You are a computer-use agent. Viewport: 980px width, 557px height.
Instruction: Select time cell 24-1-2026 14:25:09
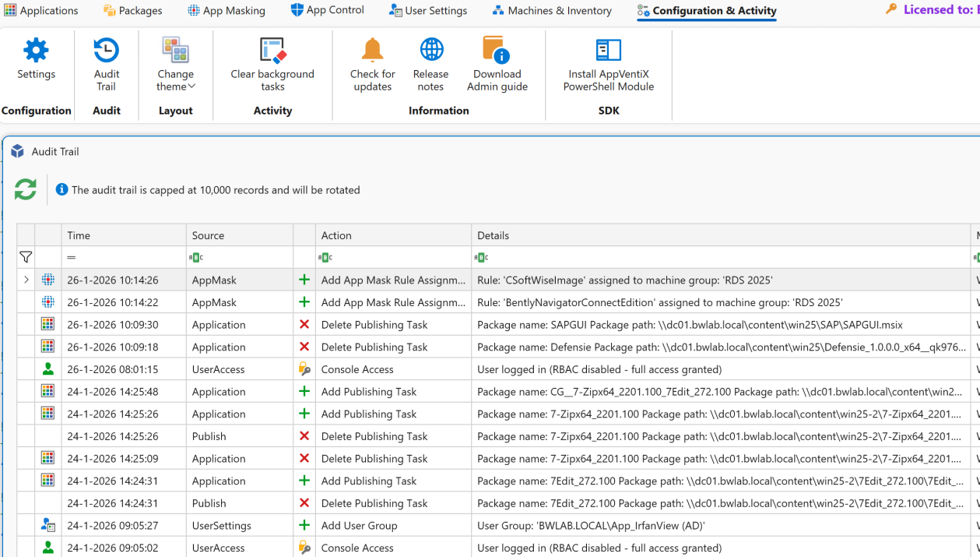[x=124, y=458]
